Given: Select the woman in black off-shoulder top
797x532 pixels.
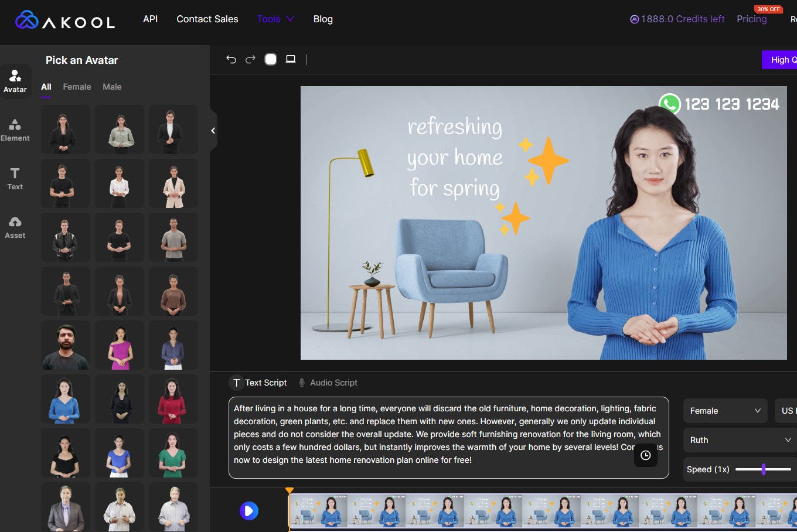Looking at the screenshot, I should (x=66, y=453).
